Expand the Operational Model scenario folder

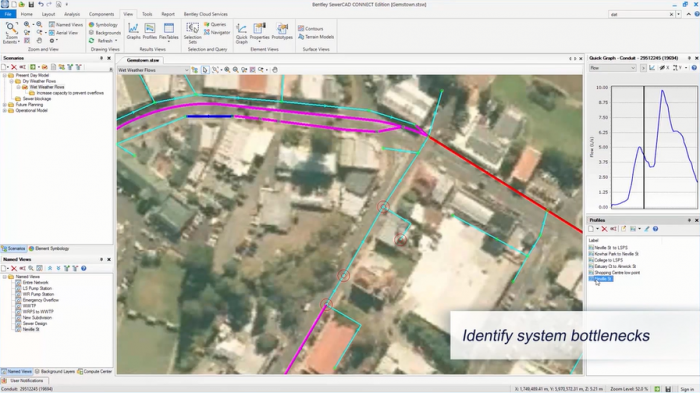tap(5, 110)
